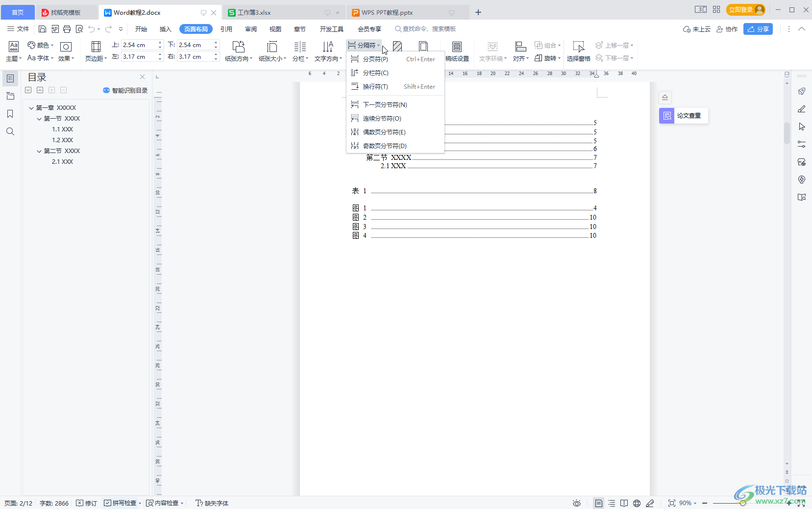812x509 pixels.
Task: Toggle eye protection mode icon in status bar
Action: [x=577, y=503]
